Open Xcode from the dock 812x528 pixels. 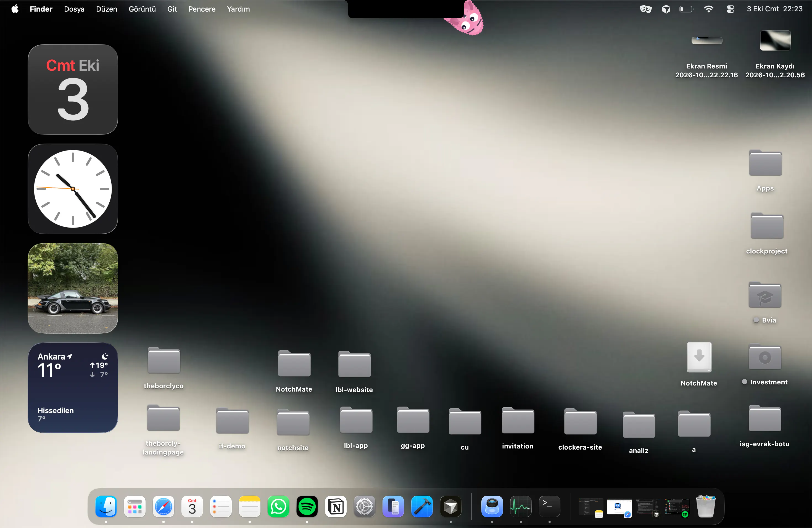coord(422,506)
